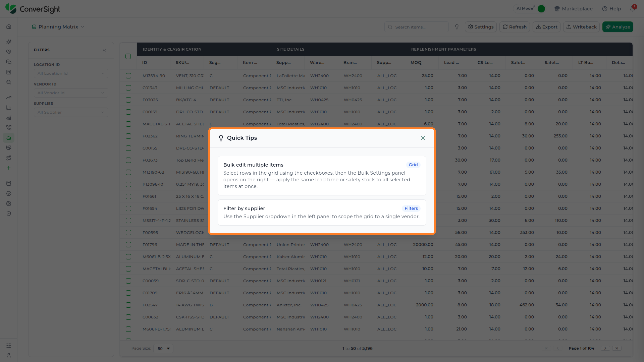Click the Export button

pyautogui.click(x=546, y=27)
